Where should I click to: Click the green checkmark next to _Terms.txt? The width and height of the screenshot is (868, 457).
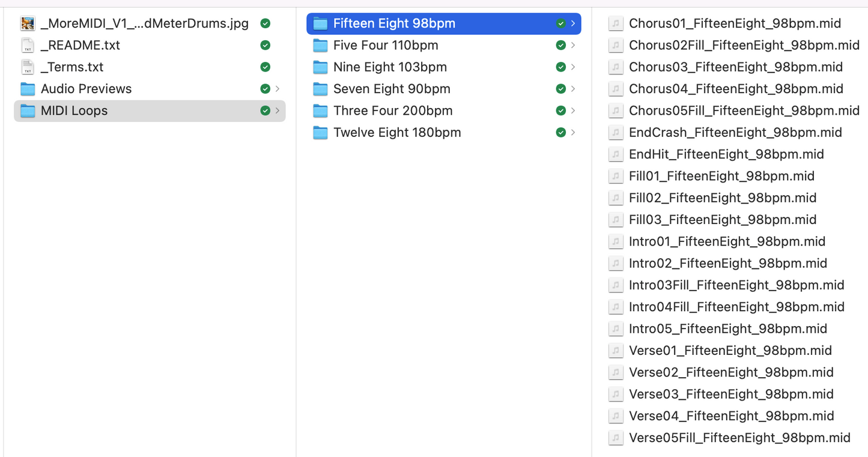(265, 67)
